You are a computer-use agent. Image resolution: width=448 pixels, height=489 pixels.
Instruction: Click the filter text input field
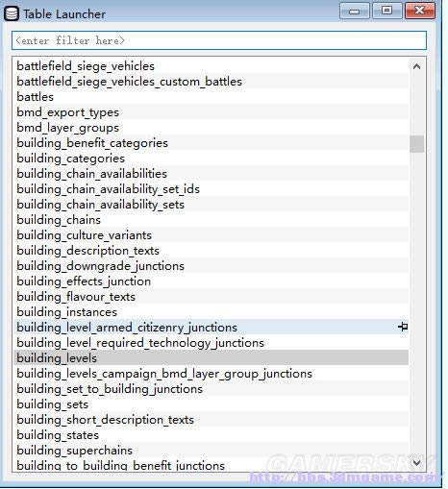(x=219, y=40)
